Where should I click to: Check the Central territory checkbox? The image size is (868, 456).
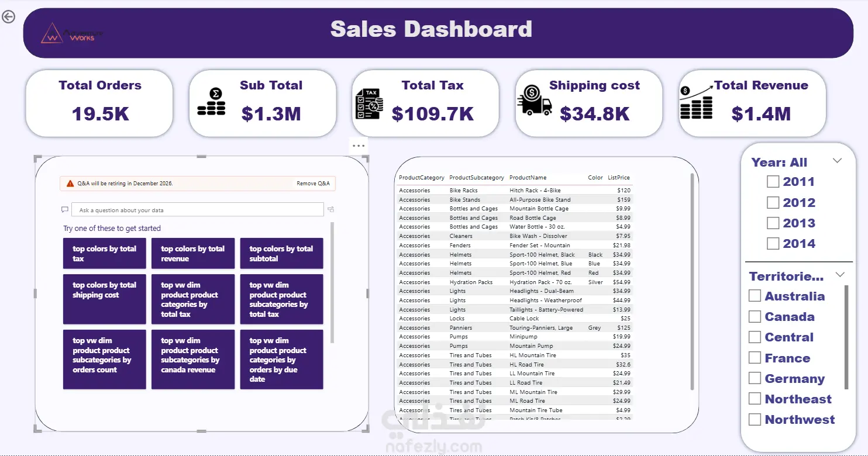pos(755,337)
